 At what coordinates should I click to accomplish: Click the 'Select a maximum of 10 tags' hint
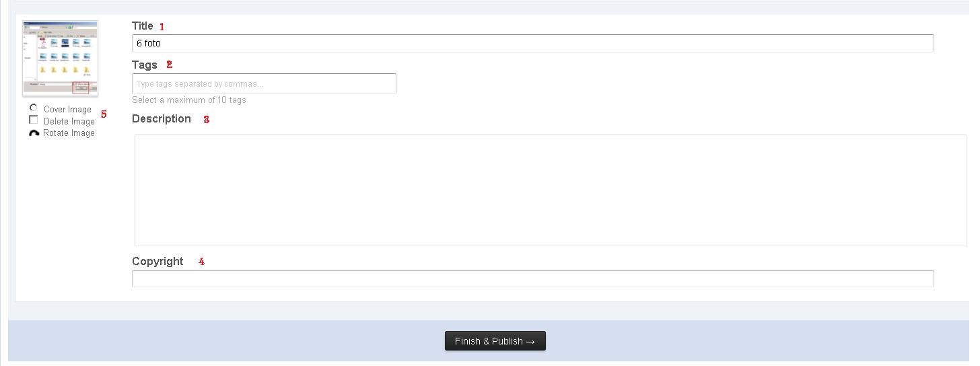click(189, 100)
